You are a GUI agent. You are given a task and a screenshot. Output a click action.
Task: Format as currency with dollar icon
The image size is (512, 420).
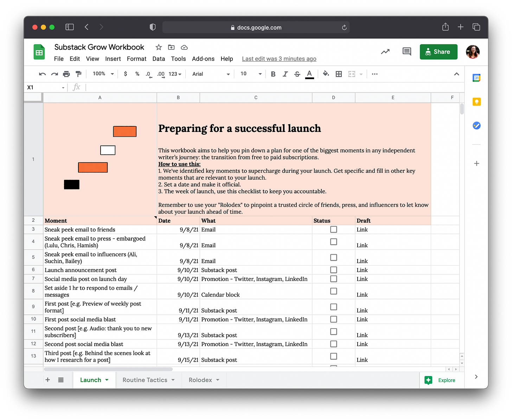[x=126, y=74]
